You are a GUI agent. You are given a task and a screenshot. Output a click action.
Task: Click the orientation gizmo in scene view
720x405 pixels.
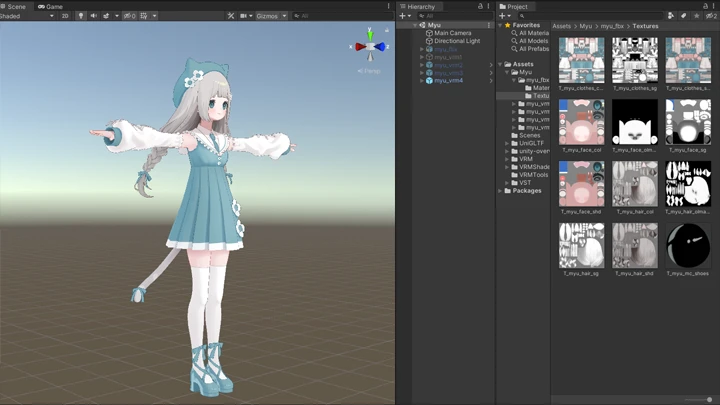tap(370, 46)
